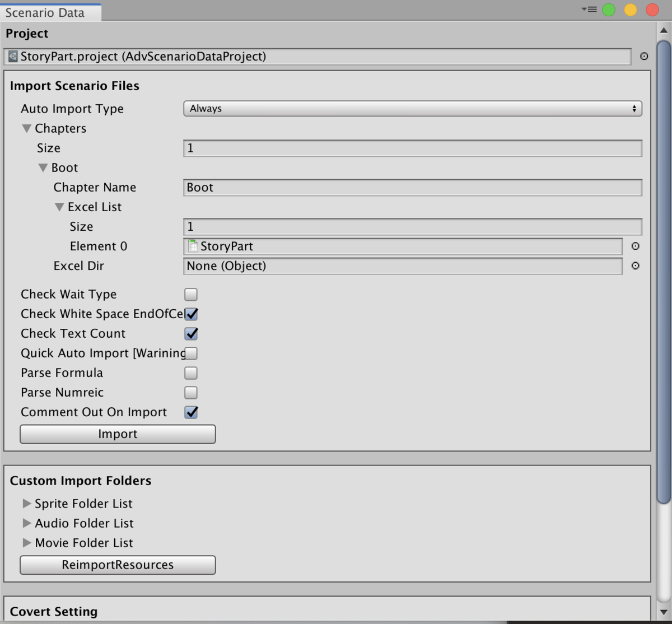The width and height of the screenshot is (672, 624).
Task: Toggle the Parse Formula checkbox
Action: coord(191,372)
